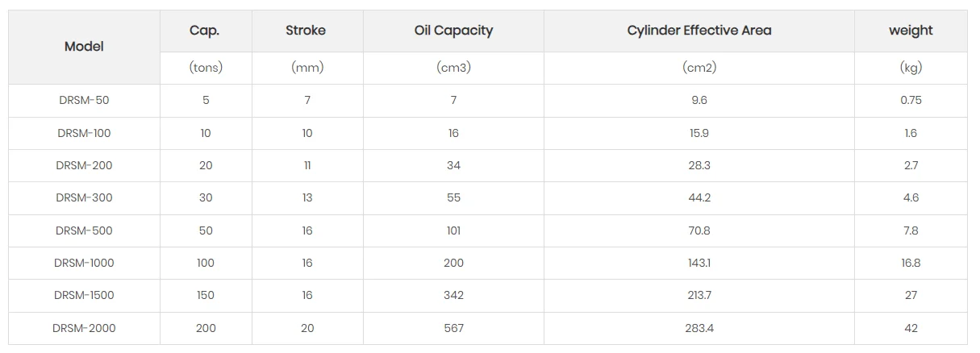
Task: Select the Cap. column header
Action: [205, 31]
